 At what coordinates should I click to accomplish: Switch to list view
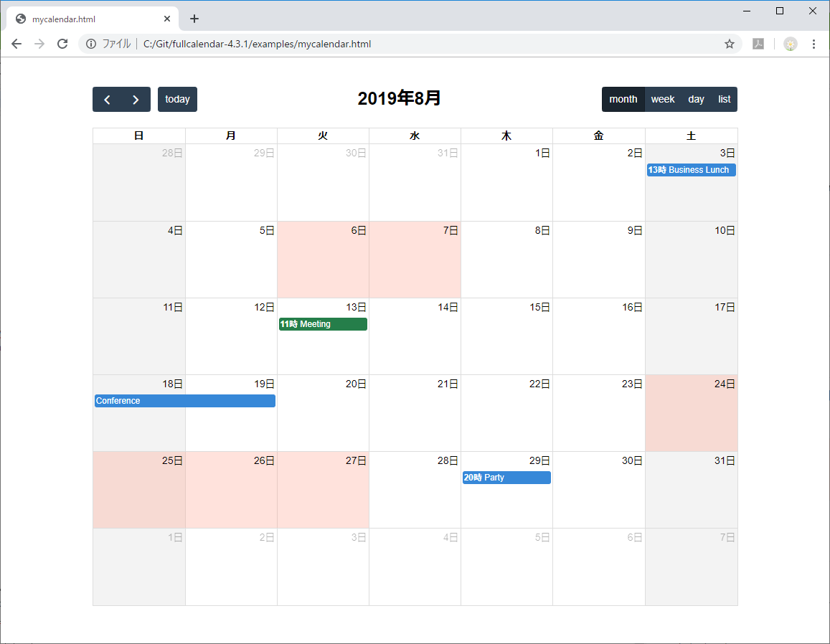pyautogui.click(x=724, y=99)
